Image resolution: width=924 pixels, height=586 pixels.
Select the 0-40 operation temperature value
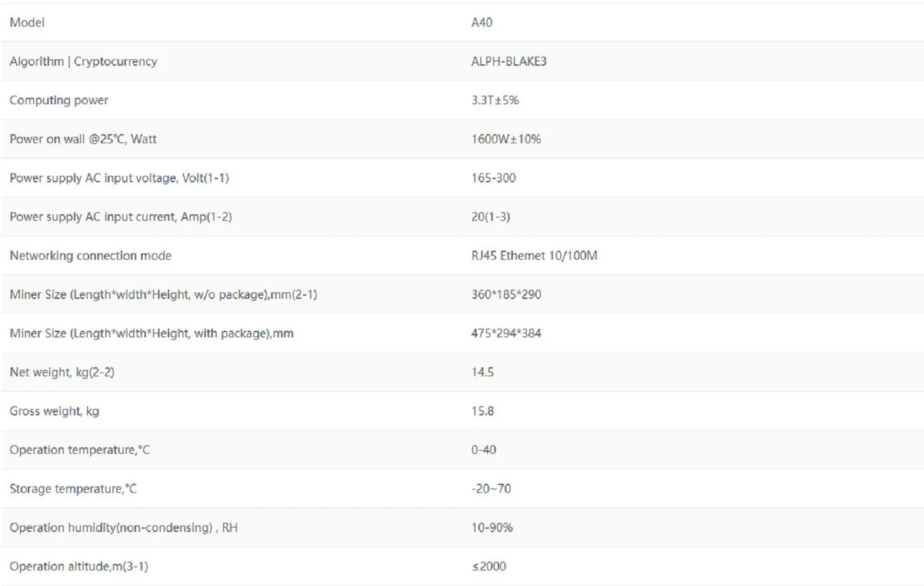(x=484, y=450)
